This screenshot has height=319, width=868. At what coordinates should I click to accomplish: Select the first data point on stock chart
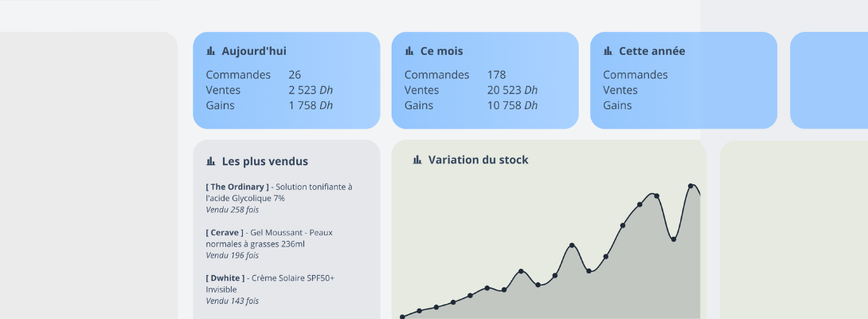(402, 317)
